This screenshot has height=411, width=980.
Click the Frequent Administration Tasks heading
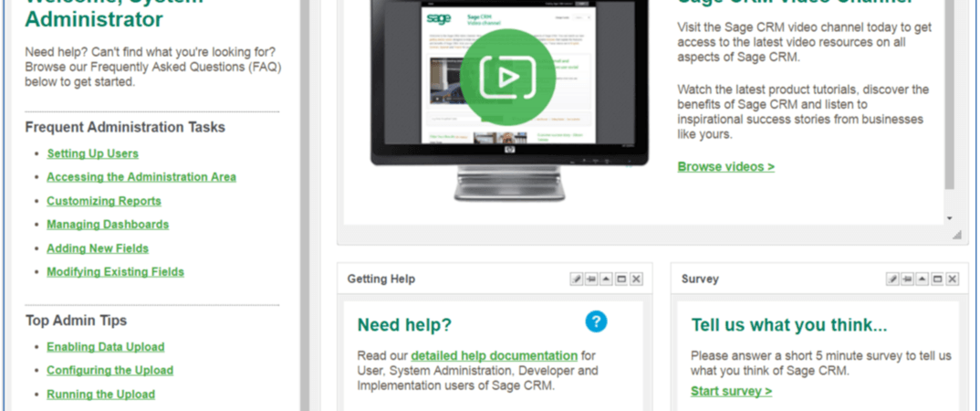coord(125,127)
